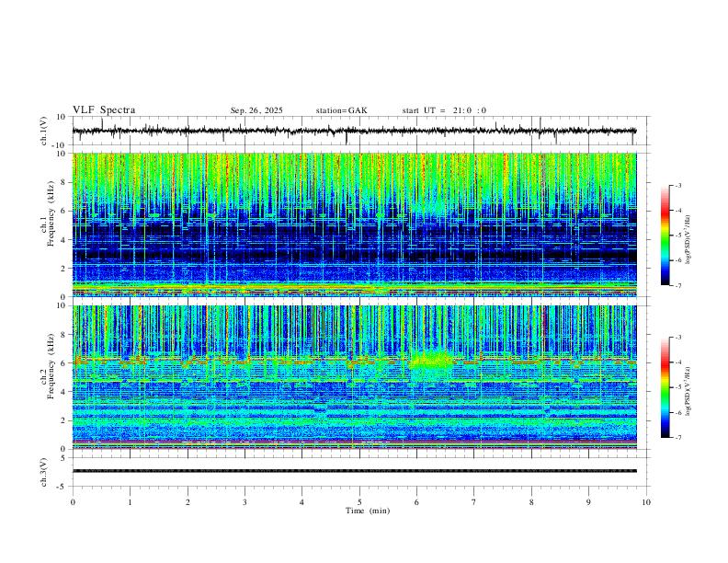Click the 'ch.1(V)' waveform axis label
Screen dimensions: 728x563
click(44, 131)
